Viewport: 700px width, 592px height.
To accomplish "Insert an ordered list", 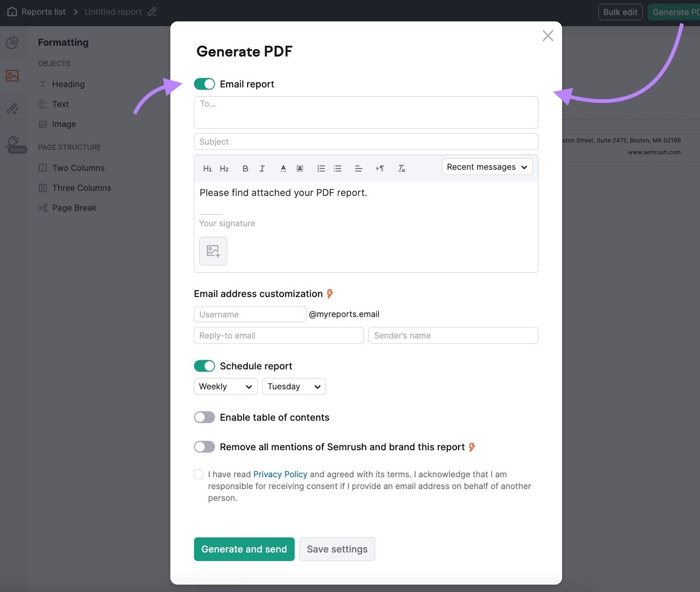I will 321,169.
